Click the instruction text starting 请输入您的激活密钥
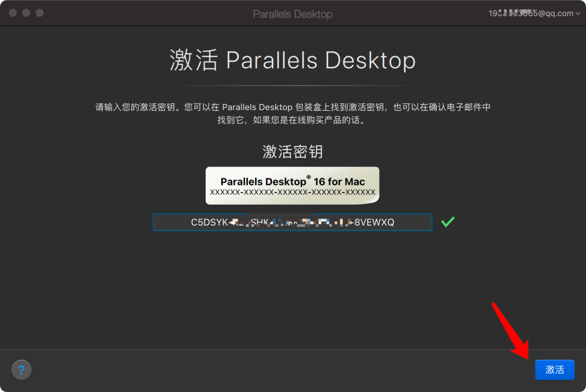Image resolution: width=586 pixels, height=392 pixels. 292,113
